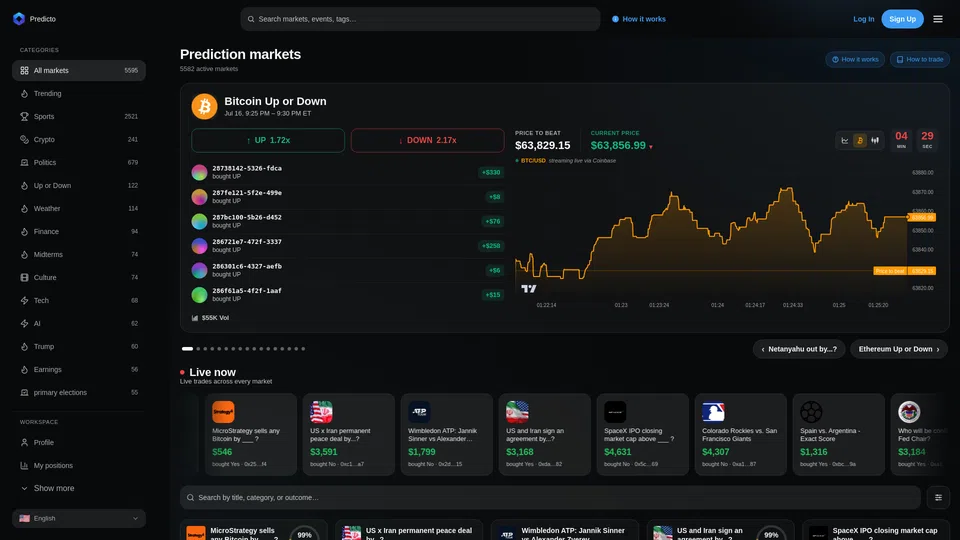Focus the Search markets, events, tags field
Viewport: 960px width, 540px height.
coord(420,19)
